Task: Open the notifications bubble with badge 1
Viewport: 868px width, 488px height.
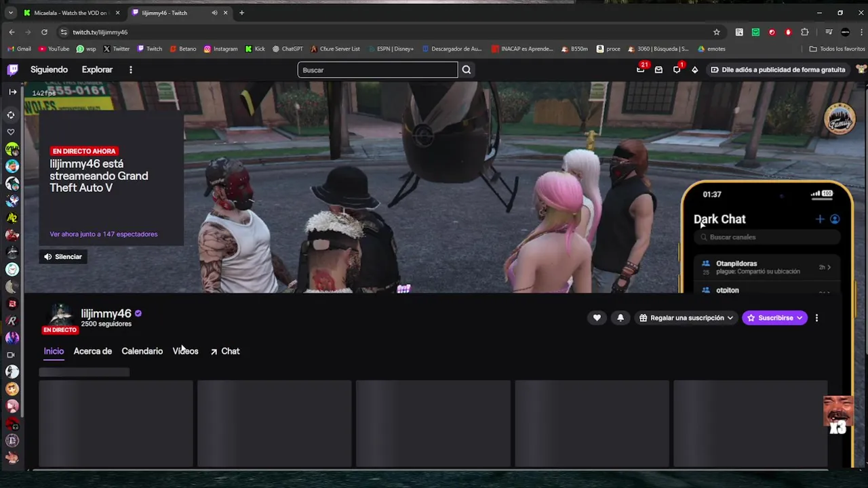Action: coord(677,70)
